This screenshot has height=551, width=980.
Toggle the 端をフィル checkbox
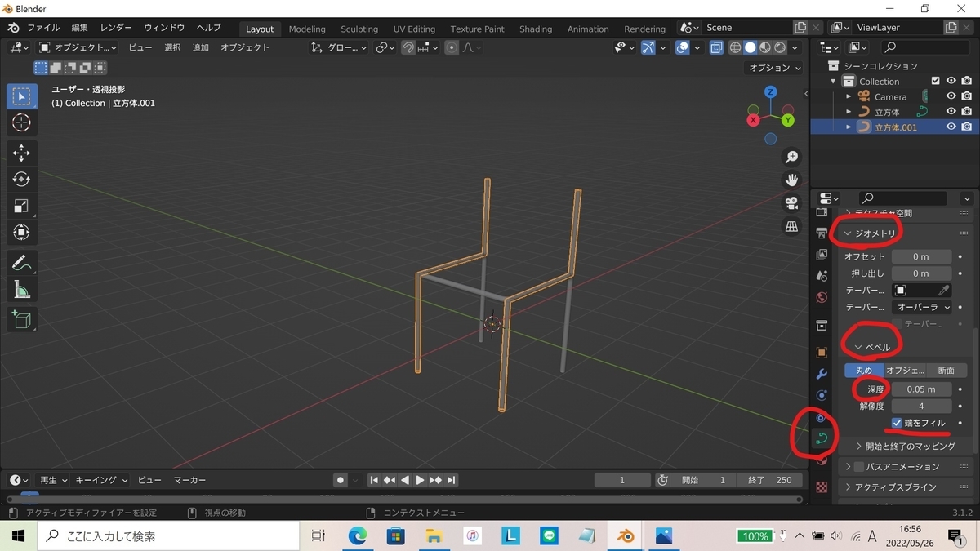(897, 423)
